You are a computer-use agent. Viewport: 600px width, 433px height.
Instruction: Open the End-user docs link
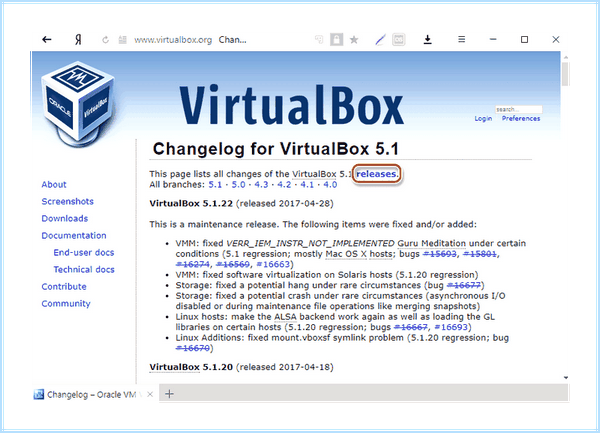[x=84, y=252]
